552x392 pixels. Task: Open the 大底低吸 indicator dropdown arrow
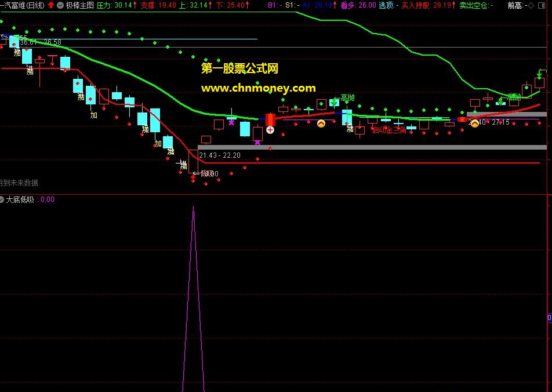(1, 199)
